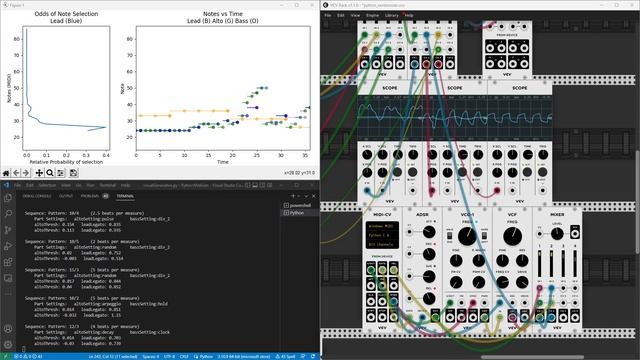Toggle the VCO-1 analog mode switch
Viewport: 640px width, 360px height.
point(449,236)
